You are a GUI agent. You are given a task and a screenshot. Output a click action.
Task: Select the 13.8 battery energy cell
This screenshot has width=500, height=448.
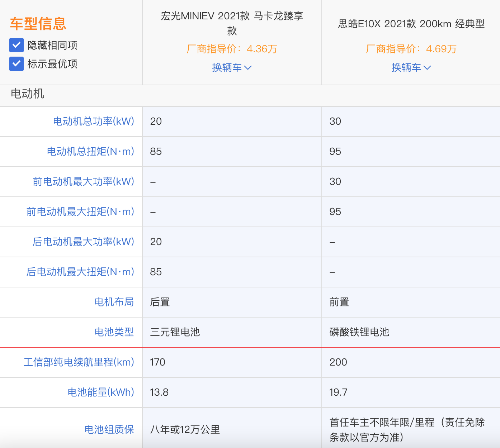[x=232, y=392]
